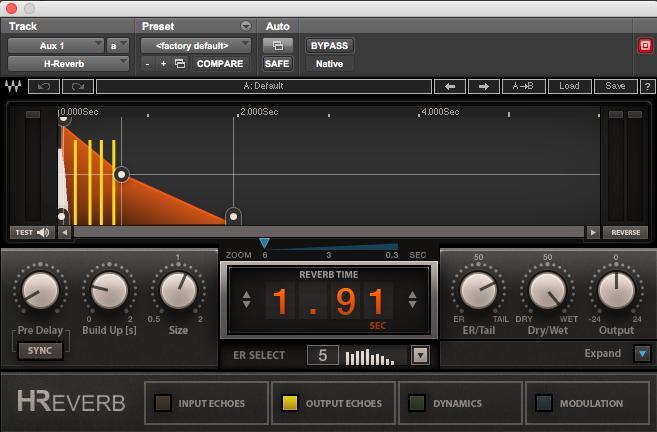Screen dimensions: 657x432
Task: Toggle Pre Delay SYNC button
Action: 40,351
